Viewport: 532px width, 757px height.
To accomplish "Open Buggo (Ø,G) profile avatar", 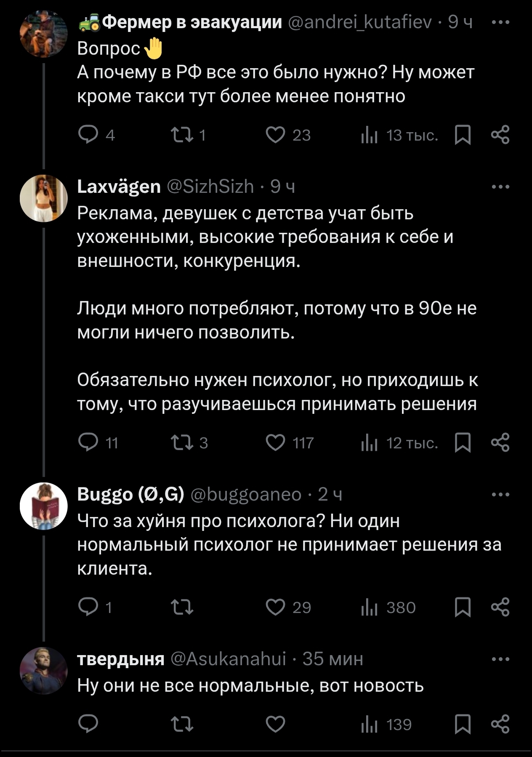I will pyautogui.click(x=43, y=506).
